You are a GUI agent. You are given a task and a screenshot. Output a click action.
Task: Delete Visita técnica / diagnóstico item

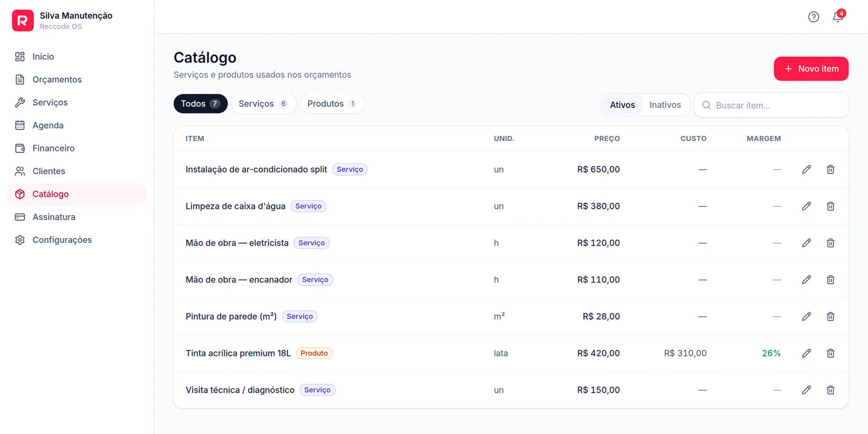(x=831, y=390)
